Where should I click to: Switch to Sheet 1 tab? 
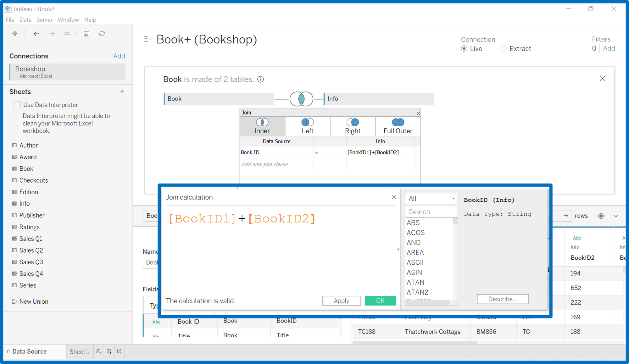[x=79, y=352]
